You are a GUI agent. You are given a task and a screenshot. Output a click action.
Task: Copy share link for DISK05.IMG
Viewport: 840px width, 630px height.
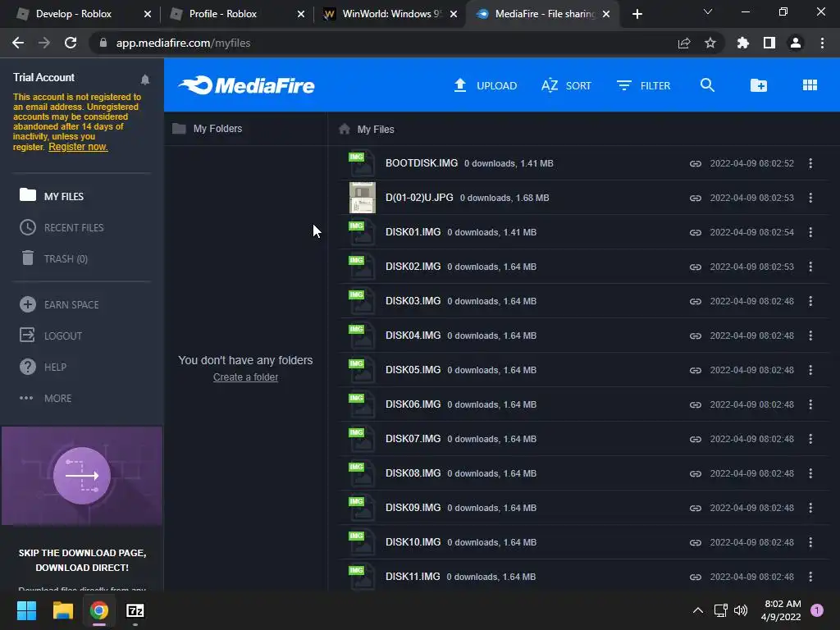[696, 370]
